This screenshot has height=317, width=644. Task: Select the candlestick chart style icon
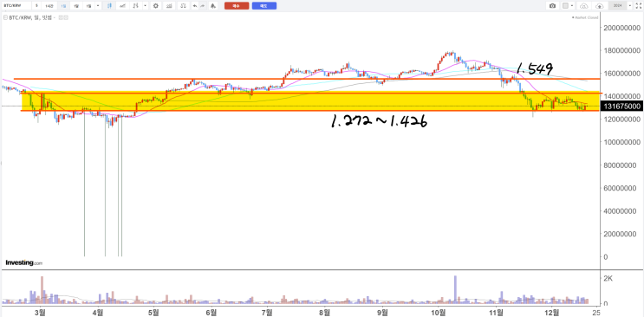[109, 6]
